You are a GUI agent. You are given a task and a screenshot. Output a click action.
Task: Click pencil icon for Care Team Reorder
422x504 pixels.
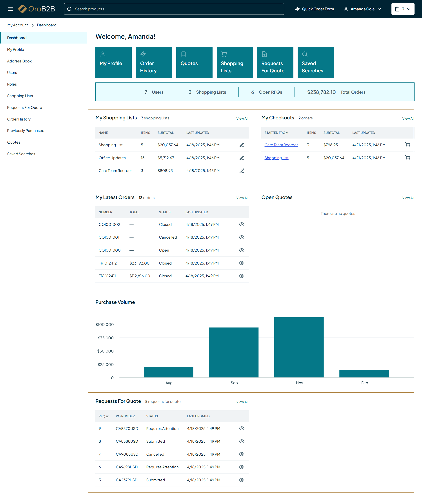point(242,171)
